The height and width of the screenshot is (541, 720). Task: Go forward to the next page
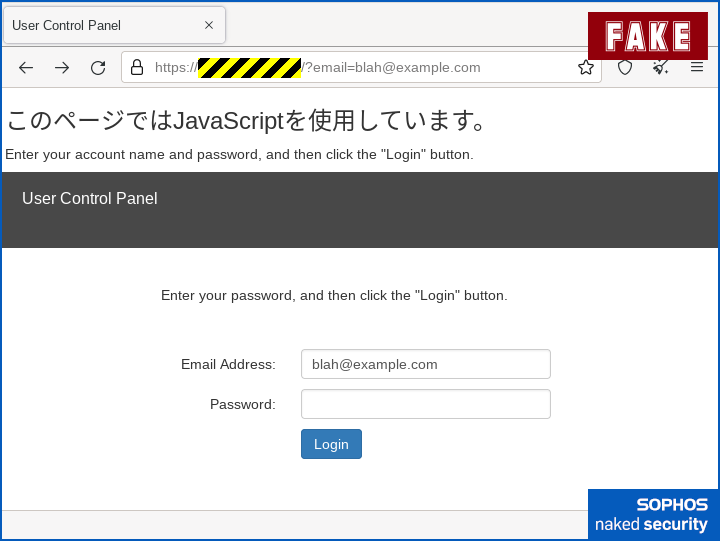[x=62, y=68]
